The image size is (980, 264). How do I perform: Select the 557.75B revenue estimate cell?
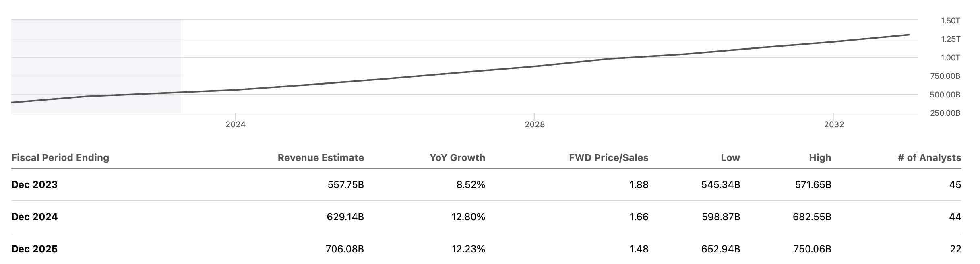345,185
